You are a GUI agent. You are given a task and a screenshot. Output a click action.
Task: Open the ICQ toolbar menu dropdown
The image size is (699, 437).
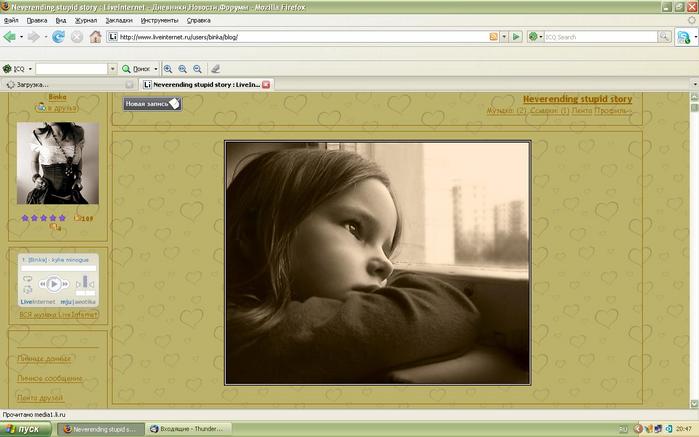point(30,69)
